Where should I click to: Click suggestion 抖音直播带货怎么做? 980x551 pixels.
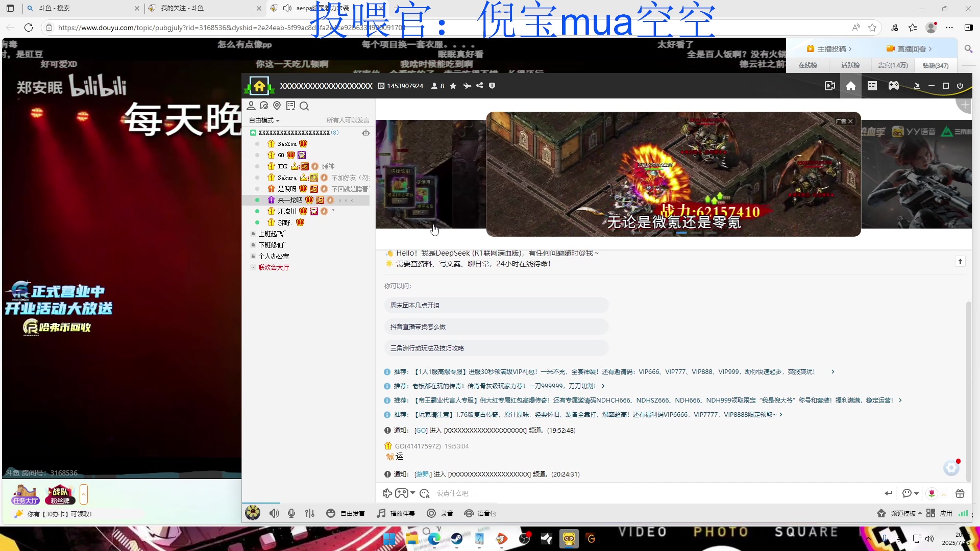496,327
